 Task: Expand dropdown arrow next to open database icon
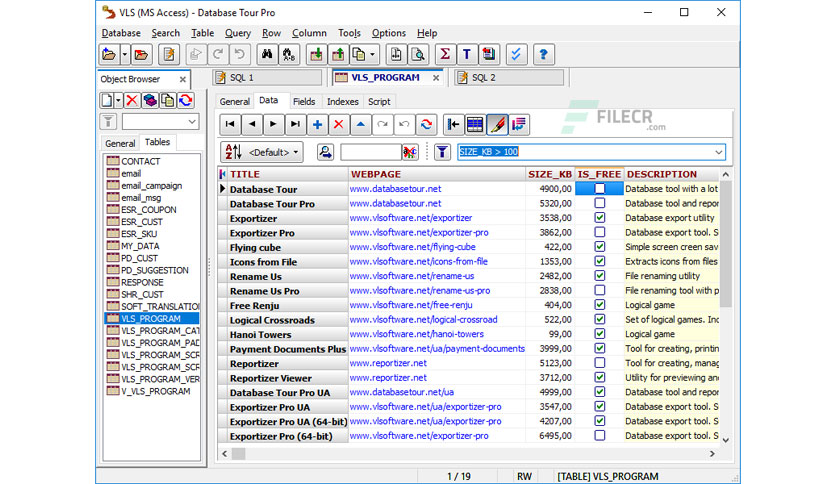click(124, 54)
